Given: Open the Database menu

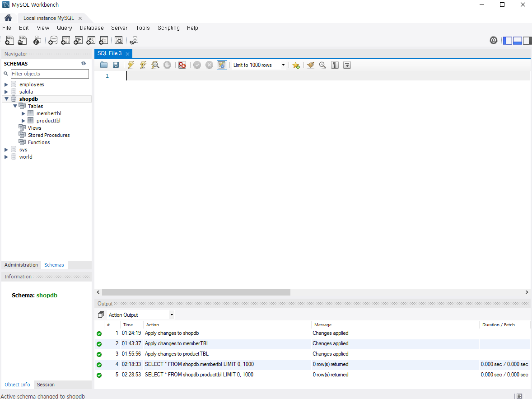Looking at the screenshot, I should 92,28.
